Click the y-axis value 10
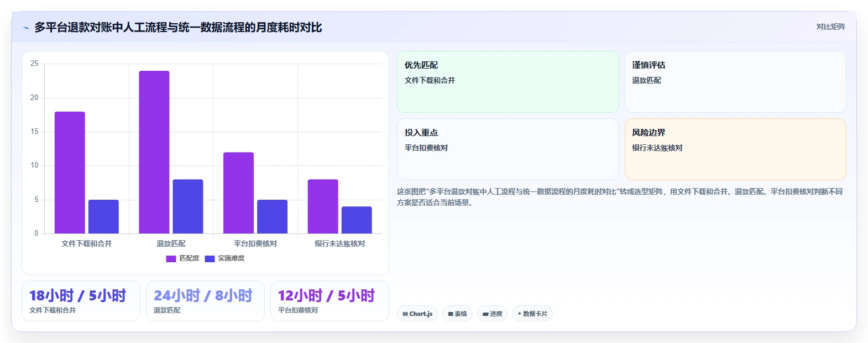Viewport: 868px width, 343px height. (34, 165)
